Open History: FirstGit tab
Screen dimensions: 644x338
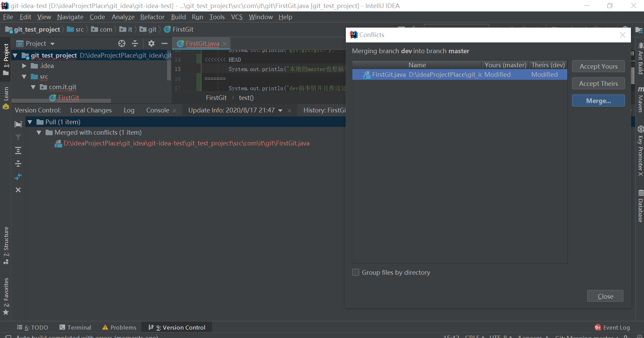(324, 110)
